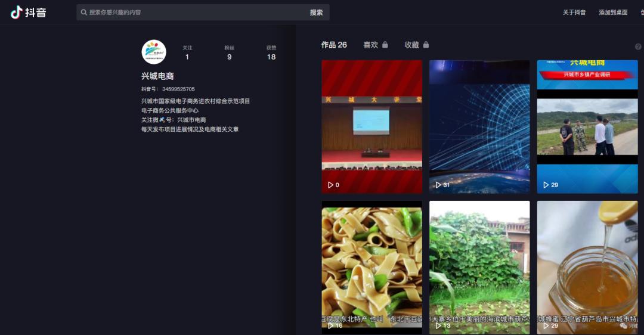Open the 兴城电商 profile avatar
The width and height of the screenshot is (644, 335).
(154, 52)
